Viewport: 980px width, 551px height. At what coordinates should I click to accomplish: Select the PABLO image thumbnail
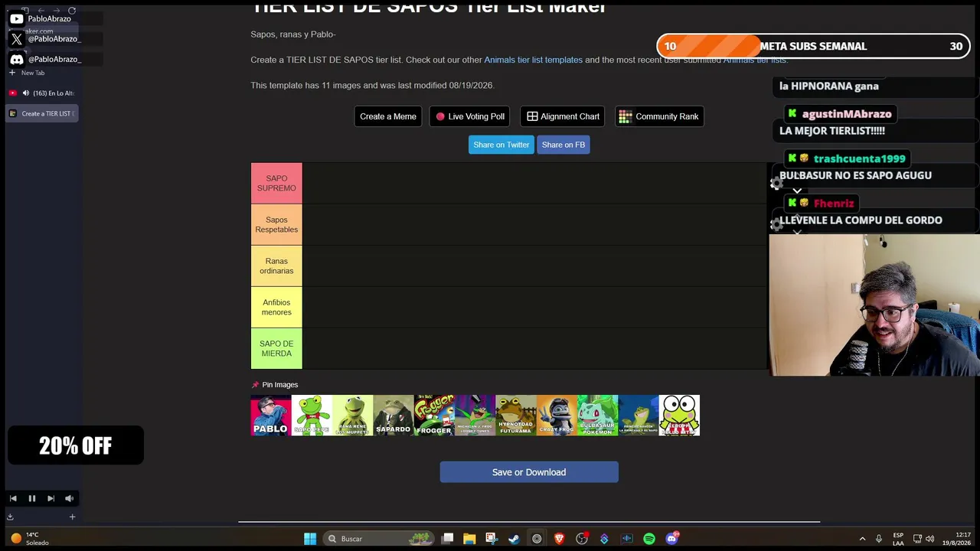click(x=271, y=416)
